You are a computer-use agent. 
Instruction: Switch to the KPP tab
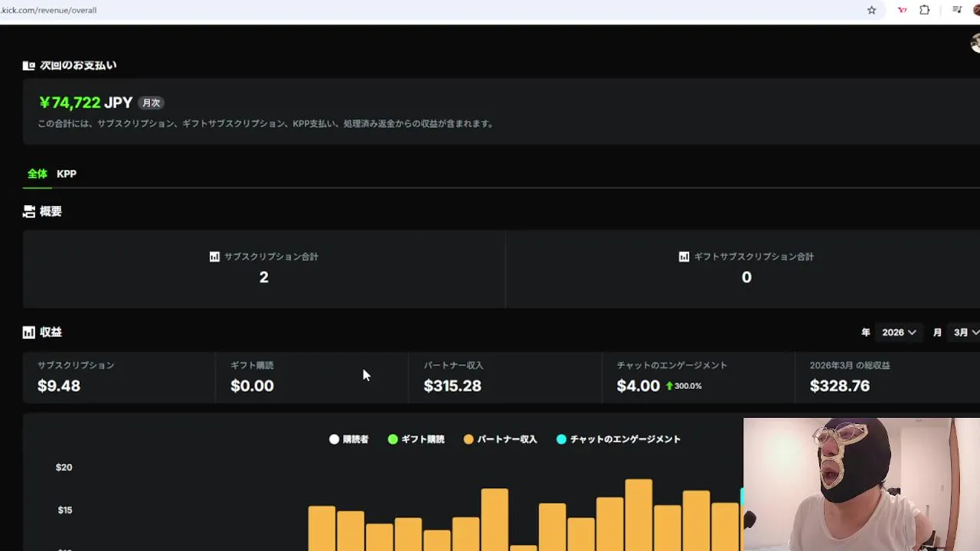67,174
